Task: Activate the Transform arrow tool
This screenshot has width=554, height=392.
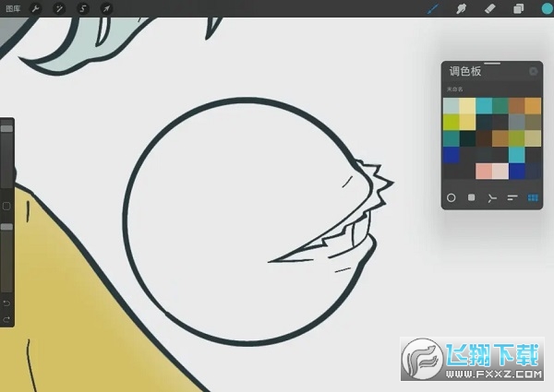Action: (x=106, y=8)
